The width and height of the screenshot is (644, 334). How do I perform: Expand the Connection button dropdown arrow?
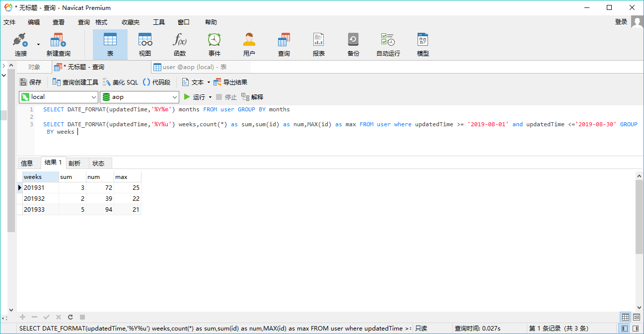(x=38, y=44)
